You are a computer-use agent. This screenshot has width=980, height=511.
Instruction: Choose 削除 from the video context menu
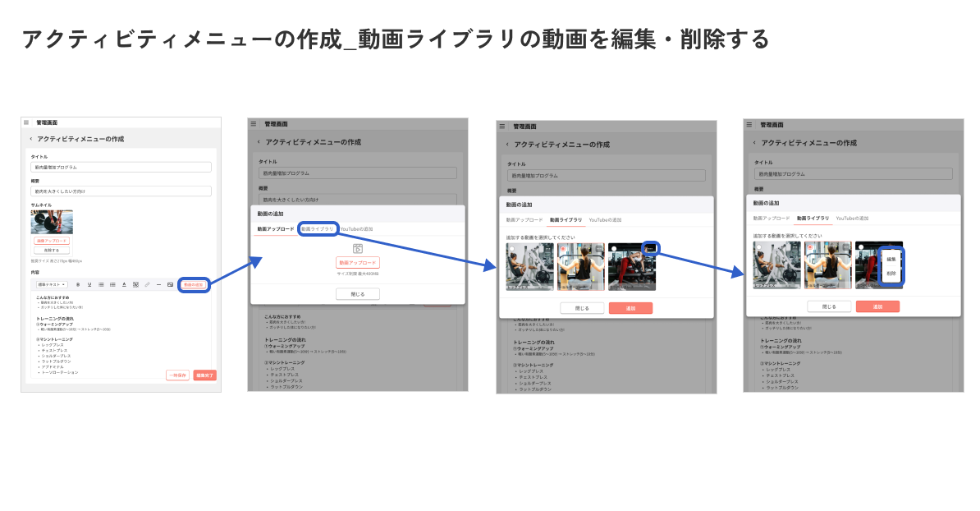click(x=891, y=273)
